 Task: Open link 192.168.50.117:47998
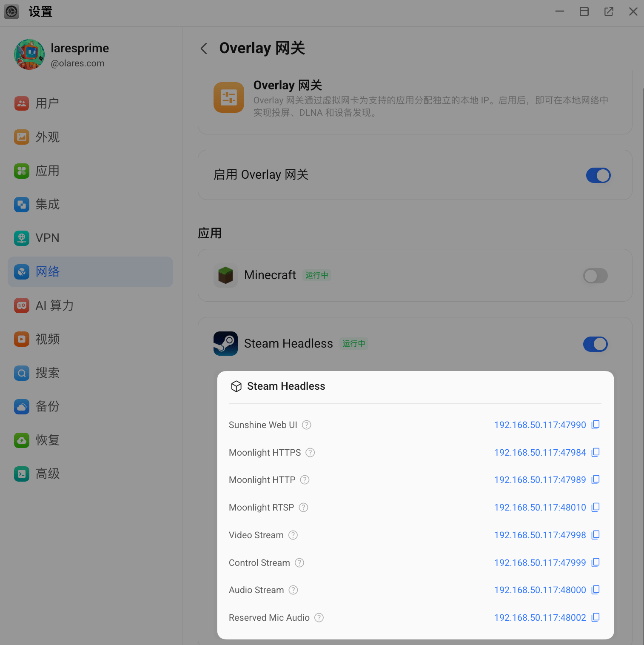pyautogui.click(x=540, y=535)
